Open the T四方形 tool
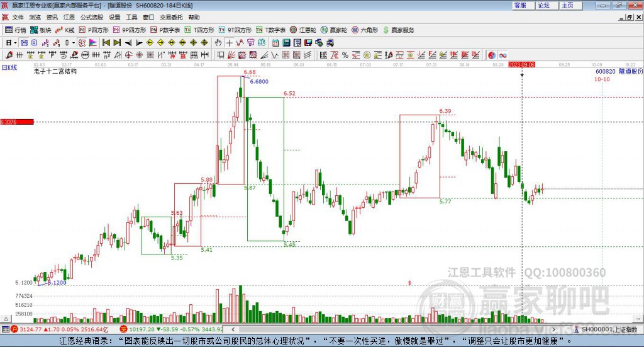 199,30
